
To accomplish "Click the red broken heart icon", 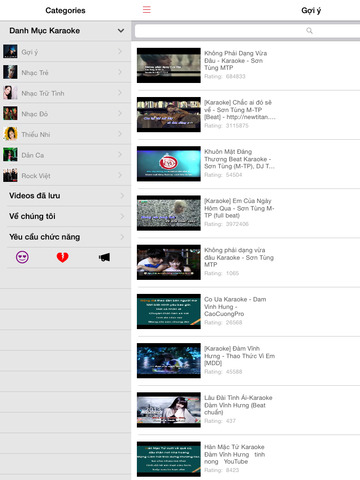I will coord(62,257).
